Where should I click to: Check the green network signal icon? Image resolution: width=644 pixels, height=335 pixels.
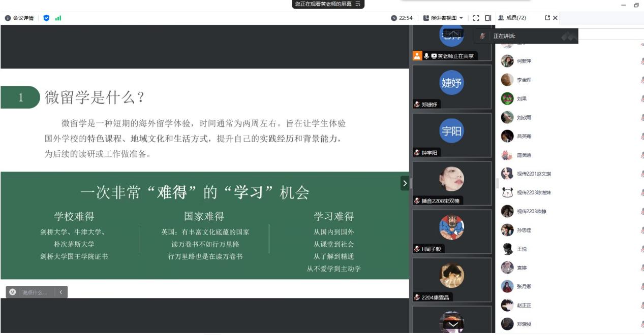pyautogui.click(x=58, y=18)
